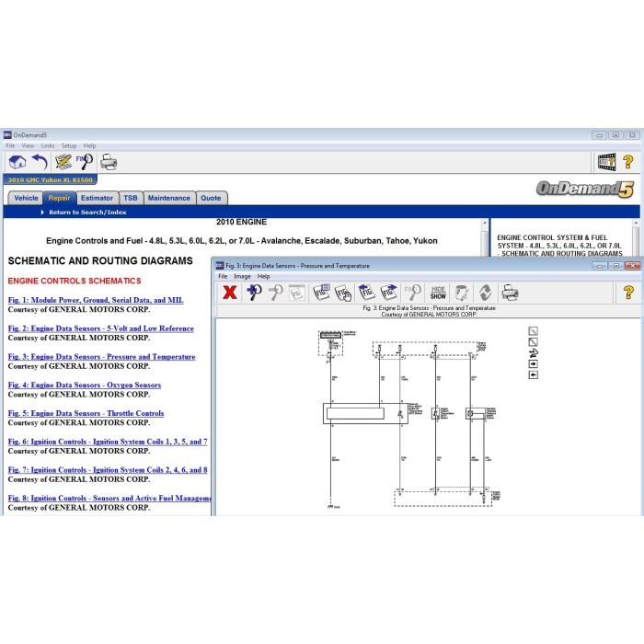Switch to the Maintenance tab

coord(168,198)
